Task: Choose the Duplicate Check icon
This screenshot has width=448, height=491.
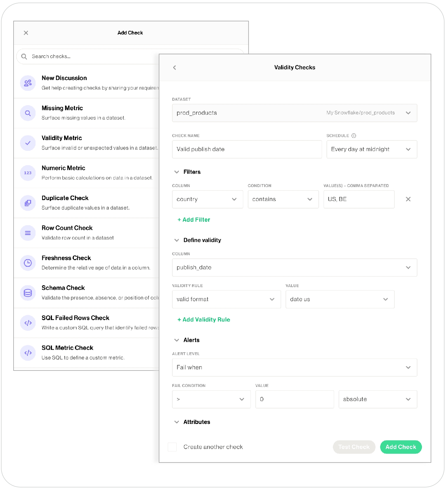Action: coord(28,203)
